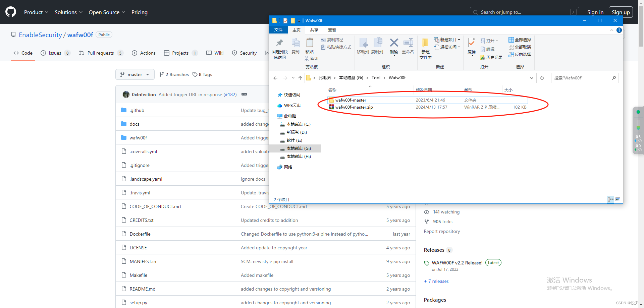Click Select none (全部取消) in ribbon
Image resolution: width=644 pixels, height=308 pixels.
pyautogui.click(x=520, y=47)
